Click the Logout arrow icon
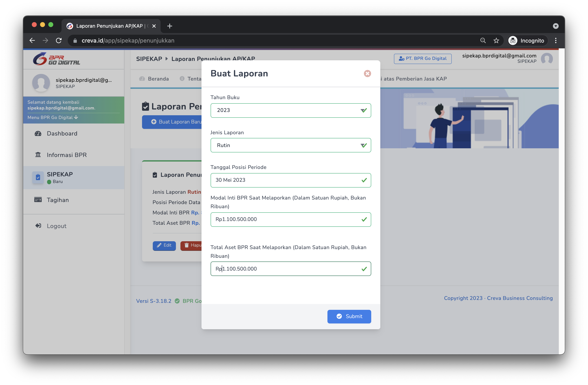Image resolution: width=588 pixels, height=385 pixels. 38,226
